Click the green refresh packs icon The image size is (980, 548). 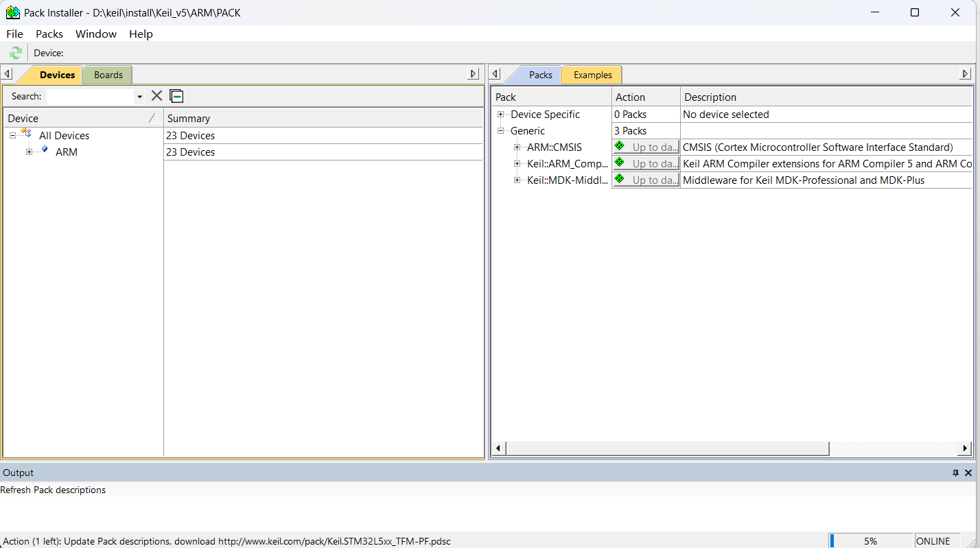[15, 53]
